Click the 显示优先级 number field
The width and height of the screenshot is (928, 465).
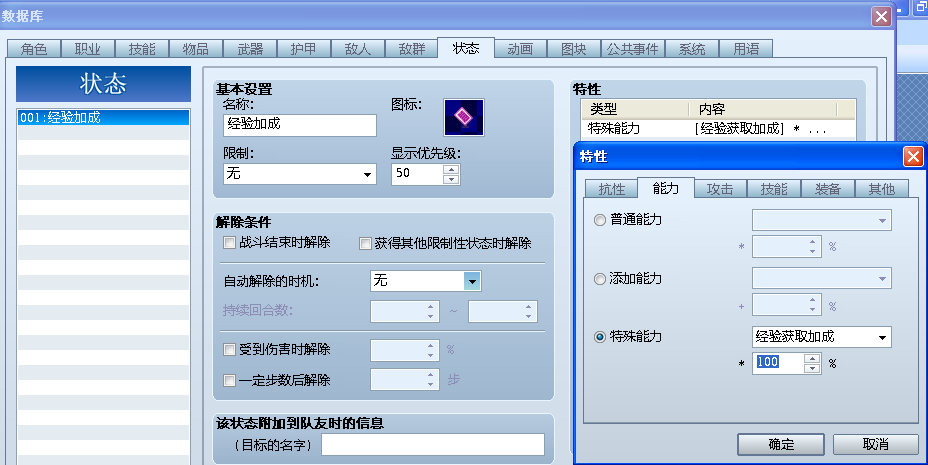418,174
